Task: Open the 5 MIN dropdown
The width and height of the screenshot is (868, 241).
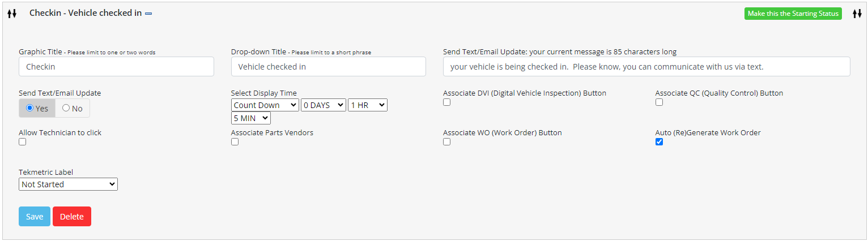Action: [250, 118]
